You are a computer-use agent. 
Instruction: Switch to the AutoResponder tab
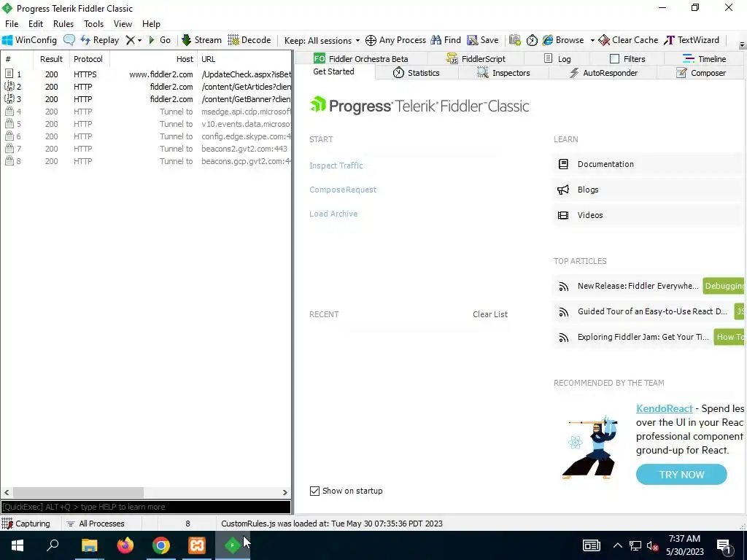click(603, 73)
